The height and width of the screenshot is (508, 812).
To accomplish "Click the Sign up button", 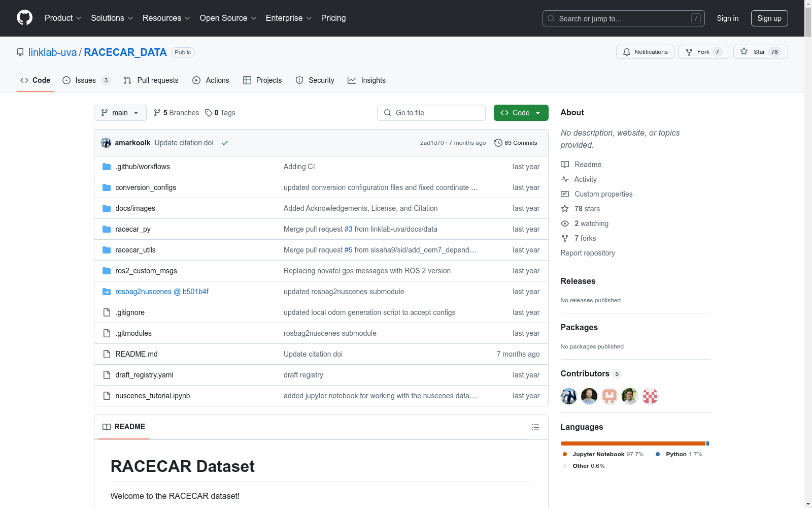I will click(769, 18).
